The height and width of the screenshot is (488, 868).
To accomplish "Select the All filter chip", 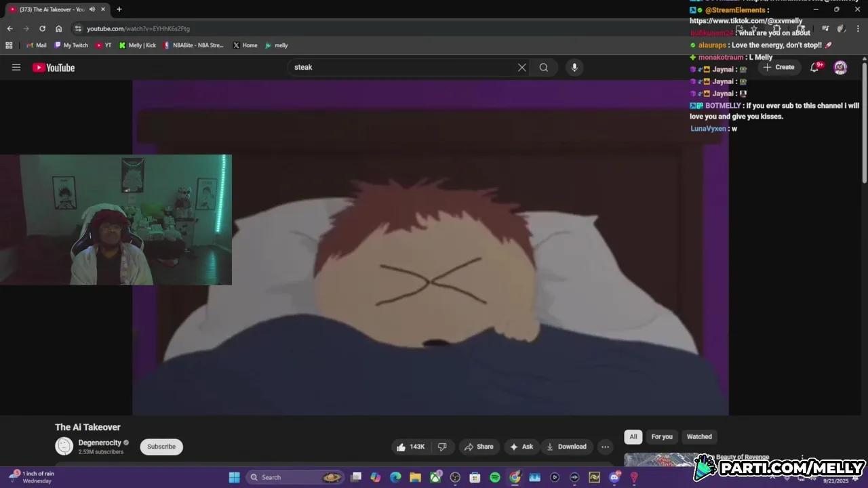I will click(633, 436).
